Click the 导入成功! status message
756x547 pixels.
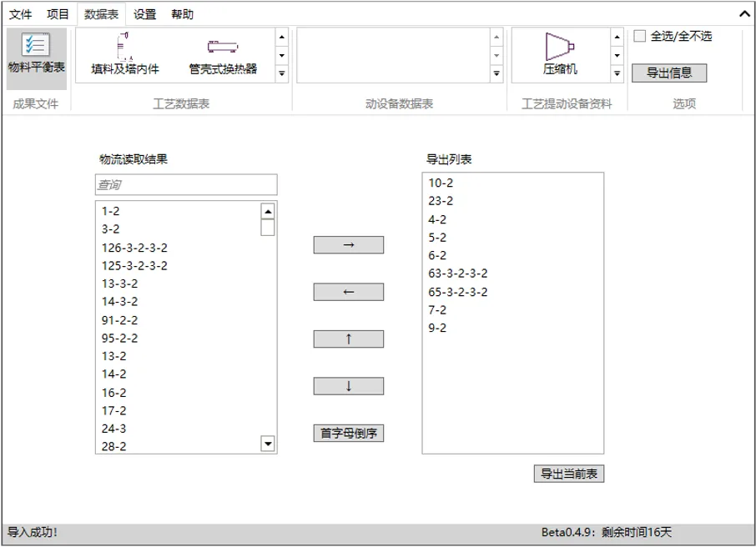(x=33, y=532)
